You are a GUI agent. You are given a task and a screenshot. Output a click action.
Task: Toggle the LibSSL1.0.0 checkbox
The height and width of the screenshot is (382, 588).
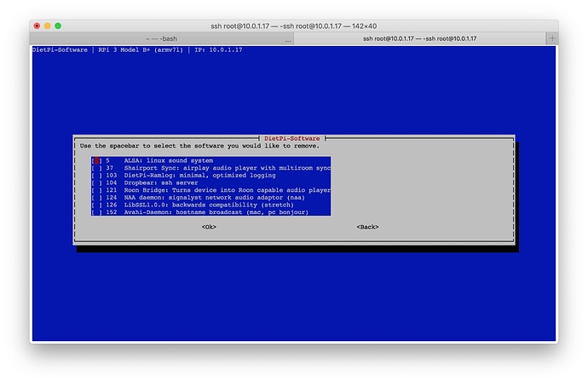pyautogui.click(x=96, y=205)
